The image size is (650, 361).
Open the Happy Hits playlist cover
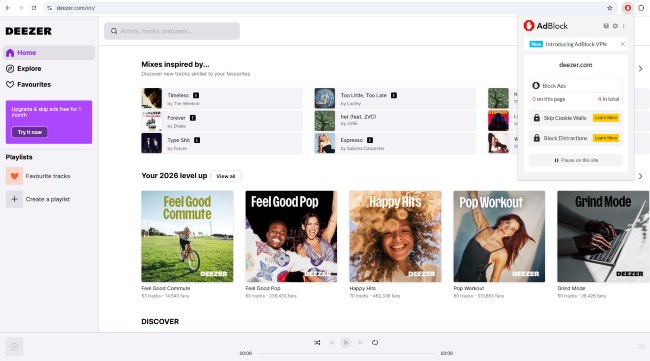[x=395, y=236]
